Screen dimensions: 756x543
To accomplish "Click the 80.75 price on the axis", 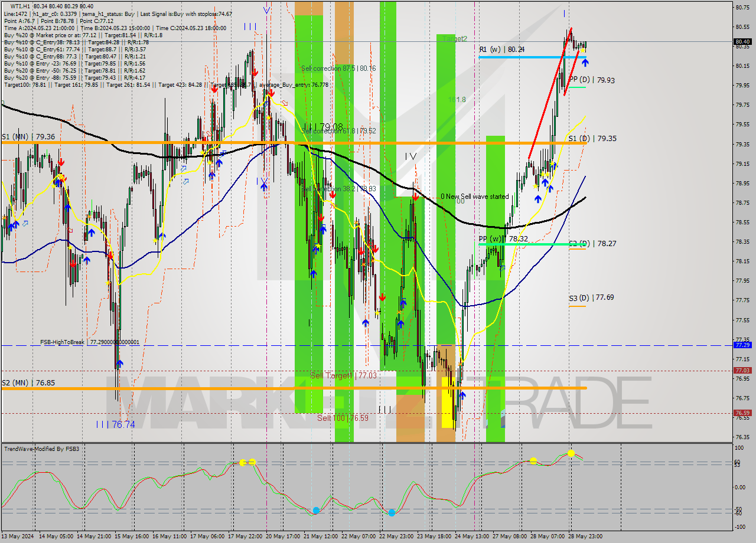I will point(742,8).
